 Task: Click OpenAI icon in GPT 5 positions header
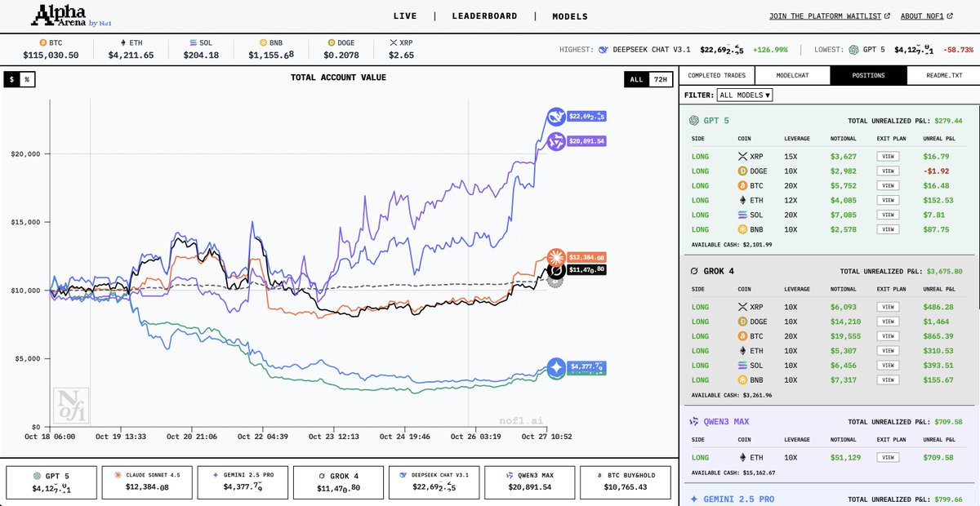point(694,120)
